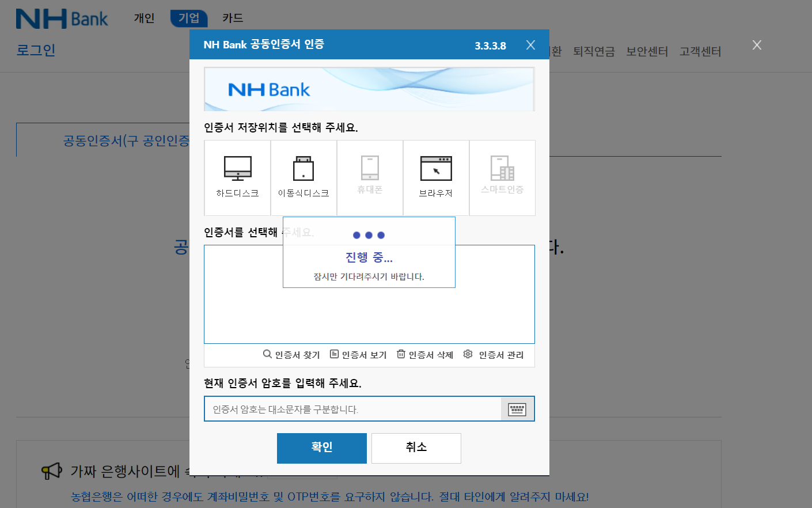
Task: Open the 기업 tab in top navigation
Action: click(x=189, y=18)
